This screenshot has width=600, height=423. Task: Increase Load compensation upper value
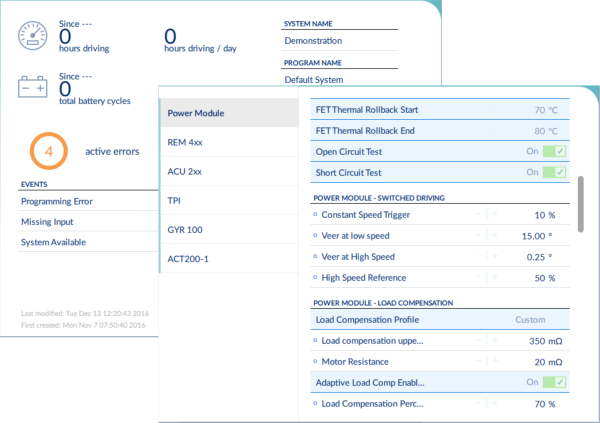495,340
